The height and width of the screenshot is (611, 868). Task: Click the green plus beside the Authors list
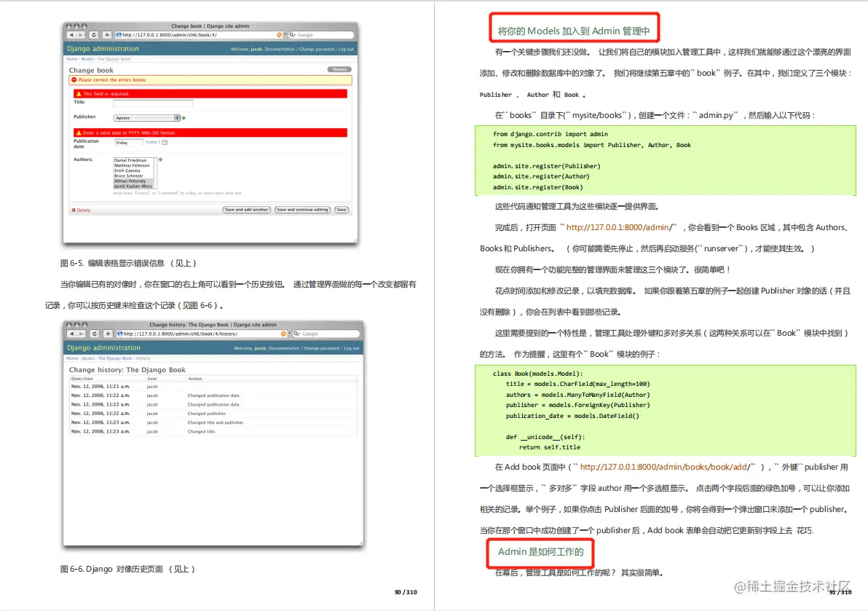coord(161,159)
